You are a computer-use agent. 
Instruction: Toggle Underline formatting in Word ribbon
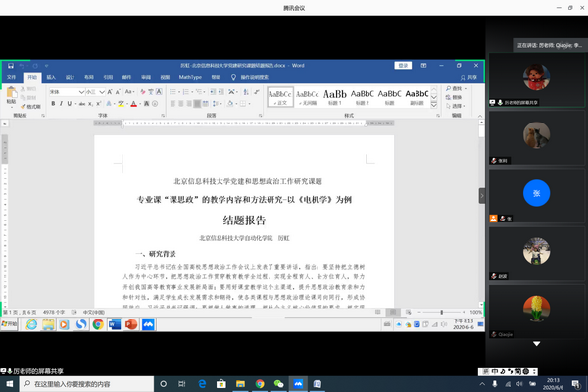coord(69,104)
